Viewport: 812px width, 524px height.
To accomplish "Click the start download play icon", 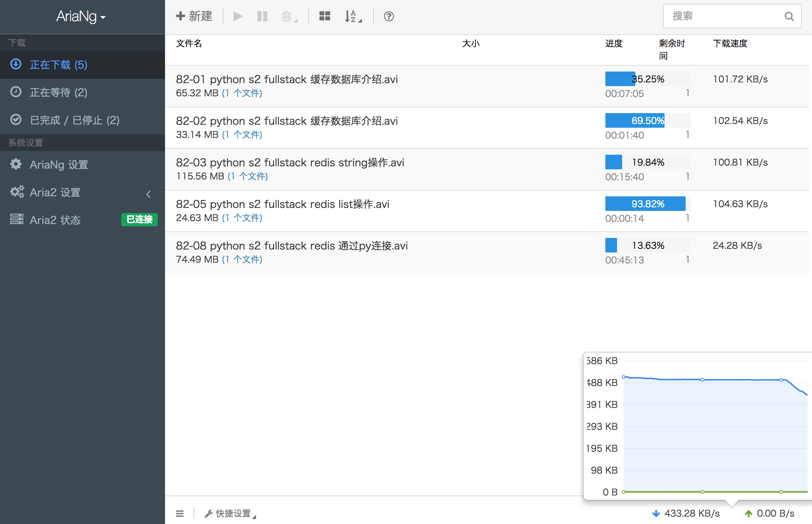I will (x=238, y=16).
